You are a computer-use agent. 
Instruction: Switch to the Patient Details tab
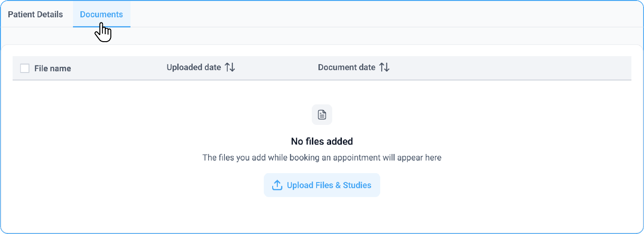pyautogui.click(x=36, y=15)
